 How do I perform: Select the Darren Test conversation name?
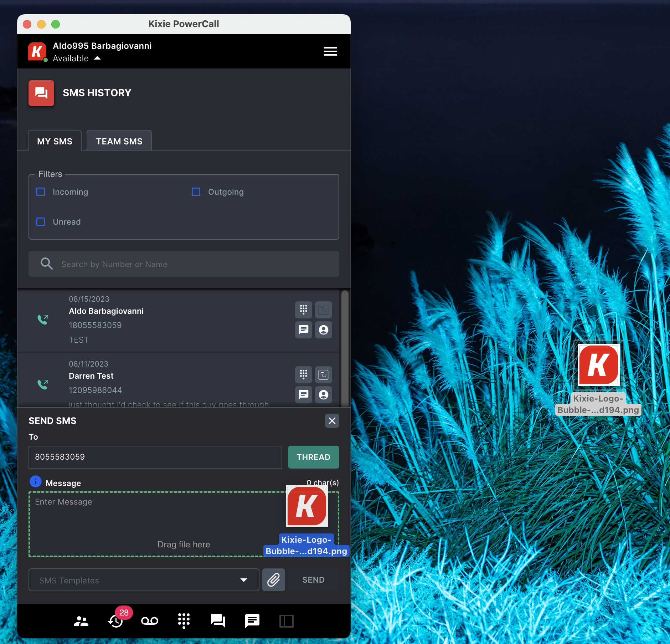pos(91,376)
